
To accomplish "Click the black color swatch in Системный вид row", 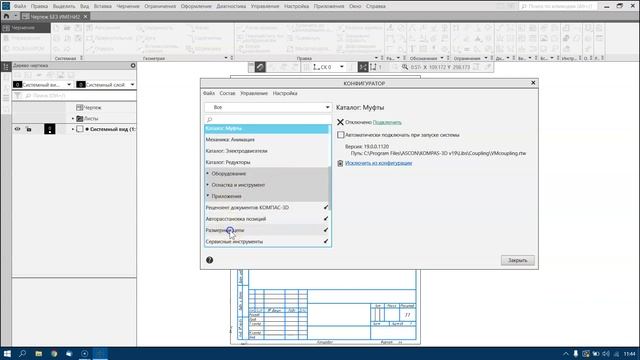I will click(49, 129).
